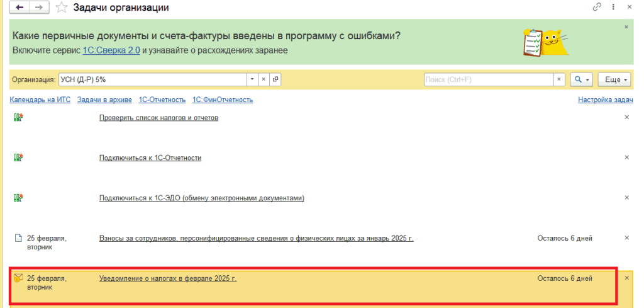
Task: Open Задачи в архиве link
Action: [104, 100]
